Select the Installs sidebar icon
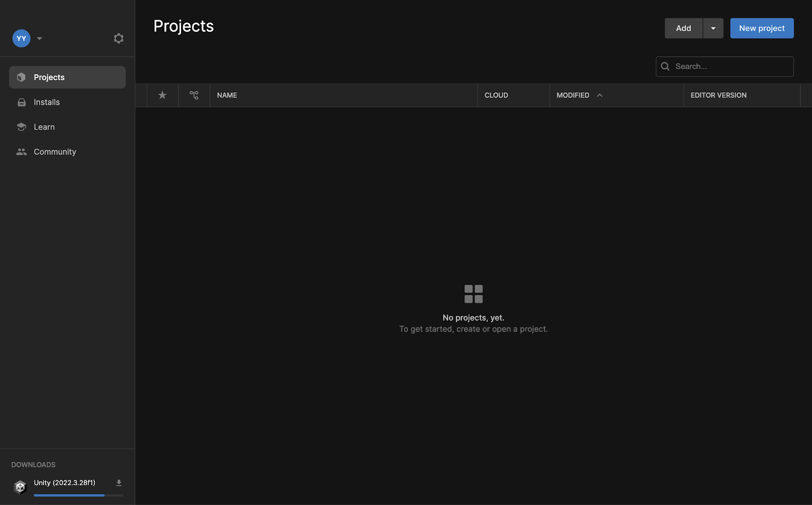The width and height of the screenshot is (812, 505). (21, 102)
